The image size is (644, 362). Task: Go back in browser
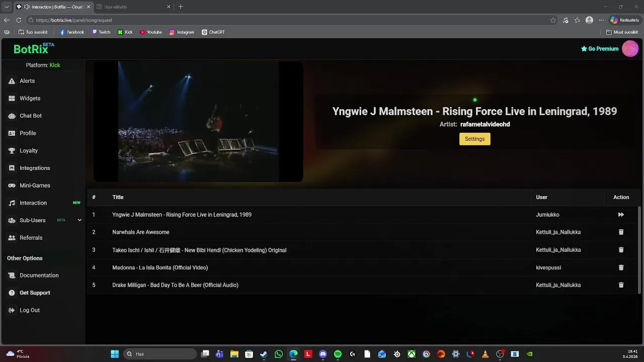click(7, 20)
